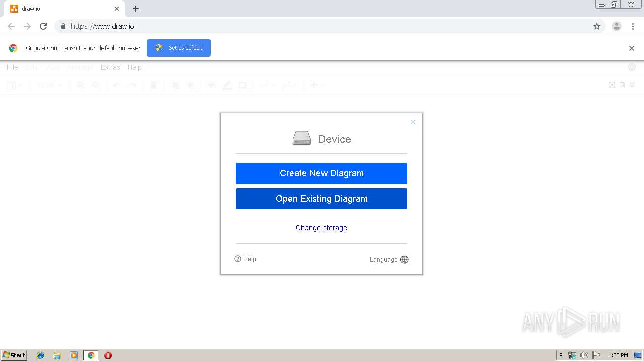Open the faded Edit menu

[32, 67]
